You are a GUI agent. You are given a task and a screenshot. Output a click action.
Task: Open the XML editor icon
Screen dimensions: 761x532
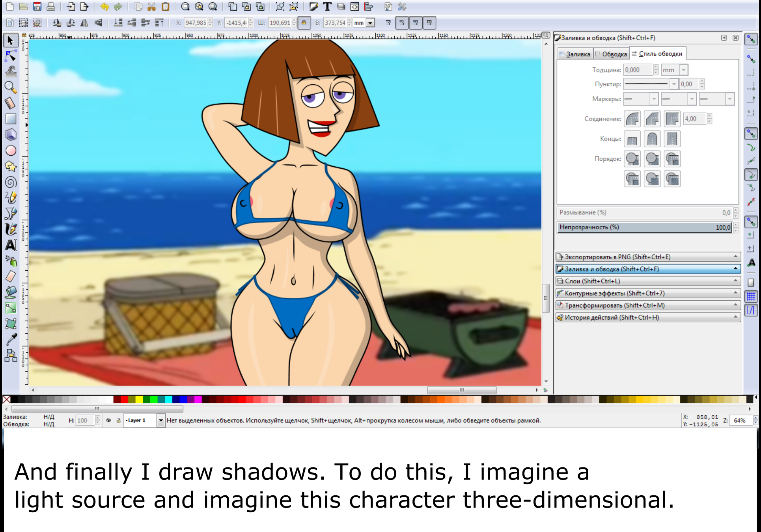click(x=354, y=7)
